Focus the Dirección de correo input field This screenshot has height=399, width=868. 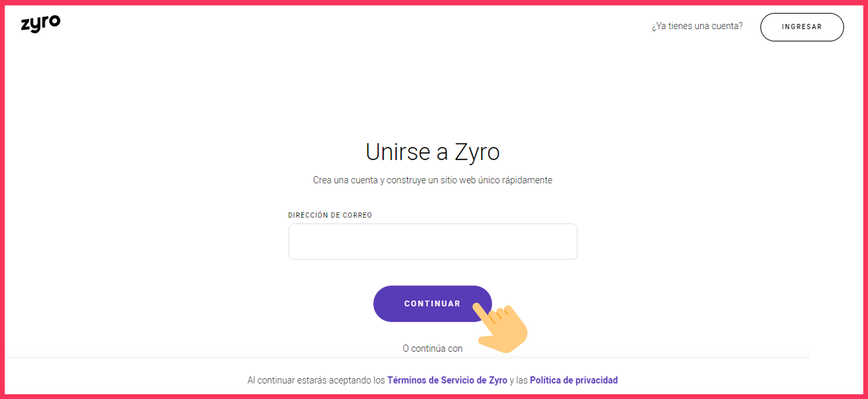click(433, 241)
